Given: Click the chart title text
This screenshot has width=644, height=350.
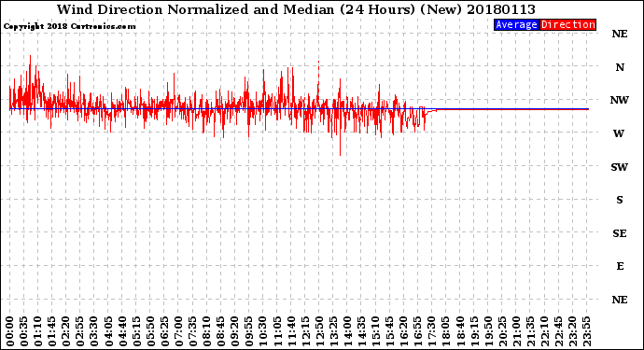Looking at the screenshot, I should point(296,9).
